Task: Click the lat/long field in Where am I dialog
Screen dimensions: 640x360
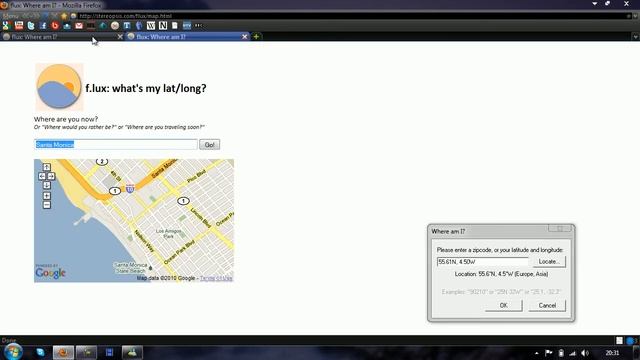Action: click(x=482, y=262)
